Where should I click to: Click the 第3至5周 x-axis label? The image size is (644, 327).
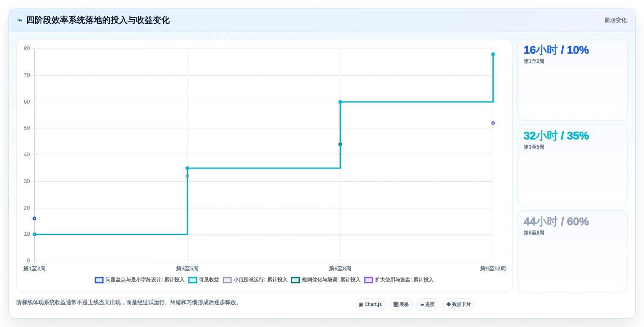point(187,269)
